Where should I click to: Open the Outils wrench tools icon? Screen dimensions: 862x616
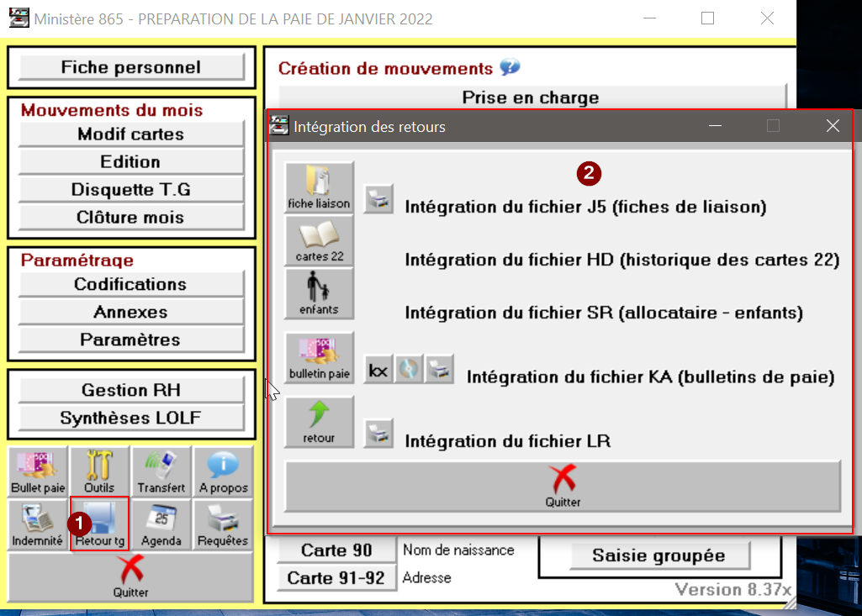coord(99,471)
